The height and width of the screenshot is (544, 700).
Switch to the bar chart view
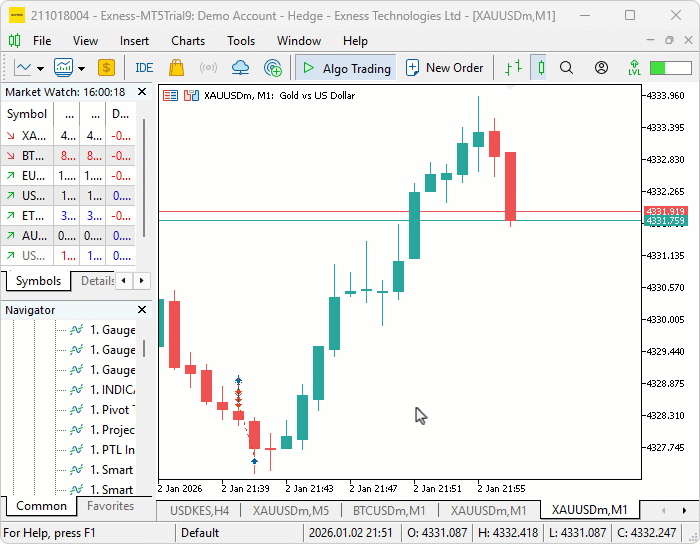click(x=513, y=68)
